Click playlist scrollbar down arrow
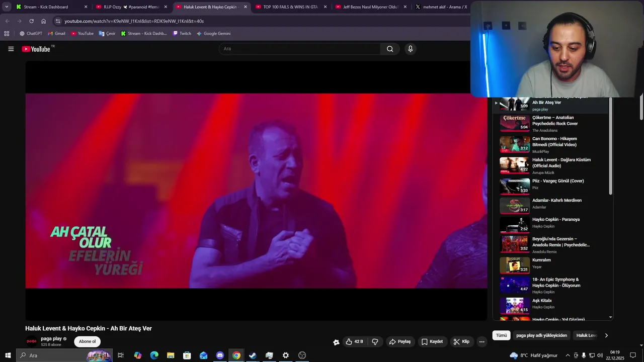This screenshot has width=644, height=362. coord(611,317)
